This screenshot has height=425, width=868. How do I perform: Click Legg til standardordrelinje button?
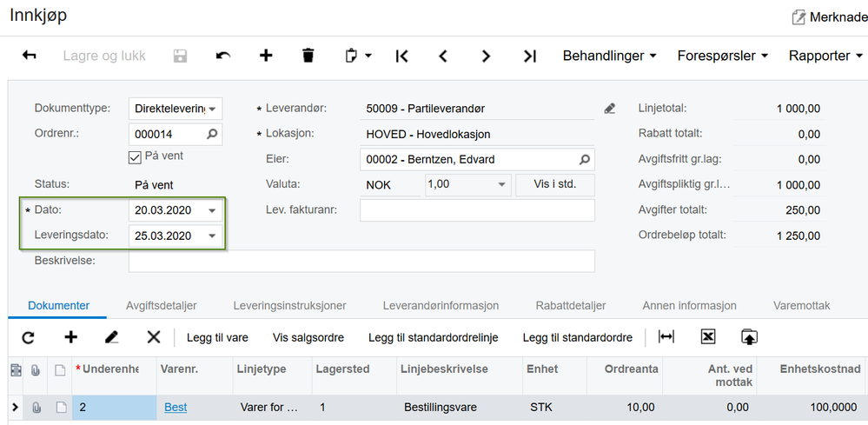(x=434, y=337)
